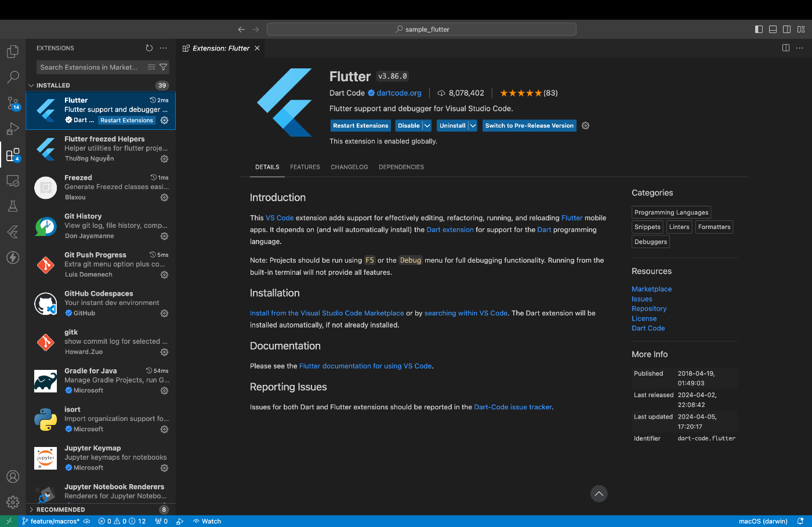
Task: Open the customize layout control
Action: coord(801,29)
